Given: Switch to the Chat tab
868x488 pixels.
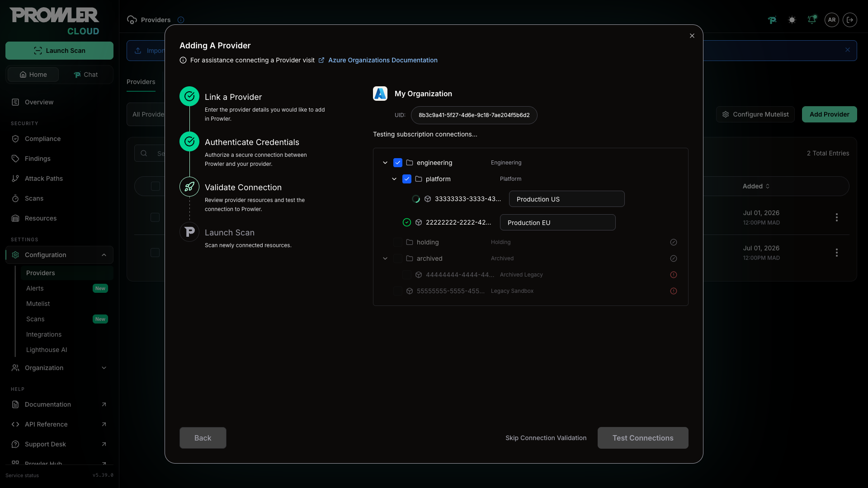Looking at the screenshot, I should pos(86,75).
